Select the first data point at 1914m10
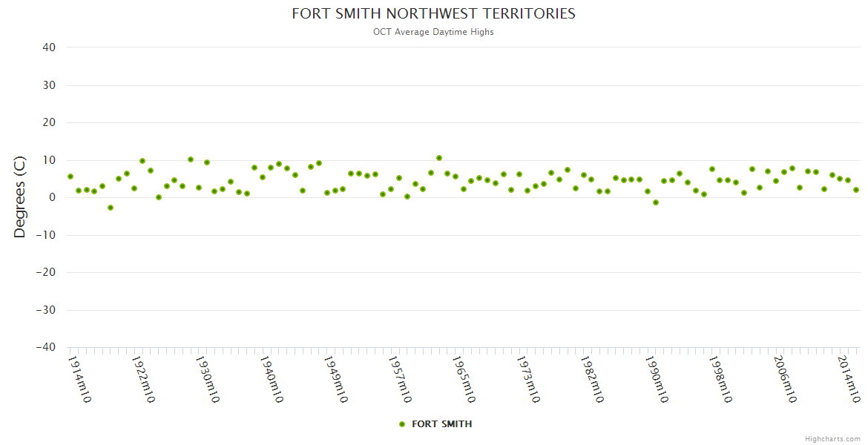The height and width of the screenshot is (445, 868). pyautogui.click(x=70, y=177)
